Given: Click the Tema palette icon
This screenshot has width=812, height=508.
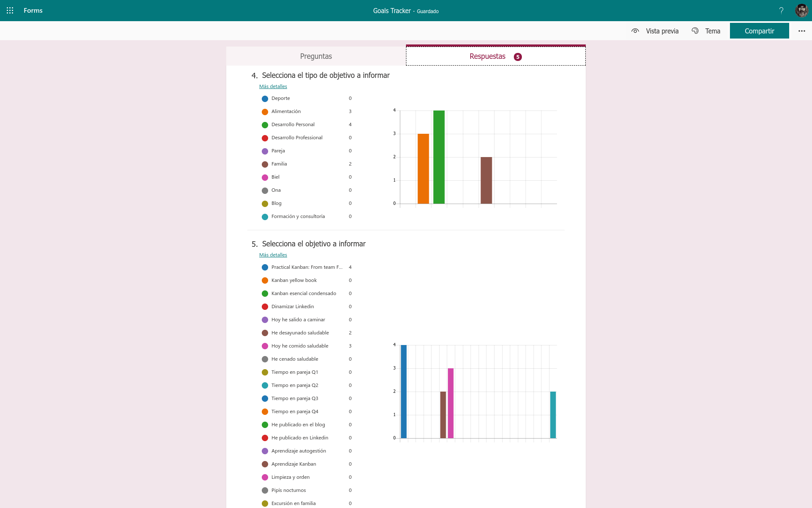Looking at the screenshot, I should pos(695,31).
